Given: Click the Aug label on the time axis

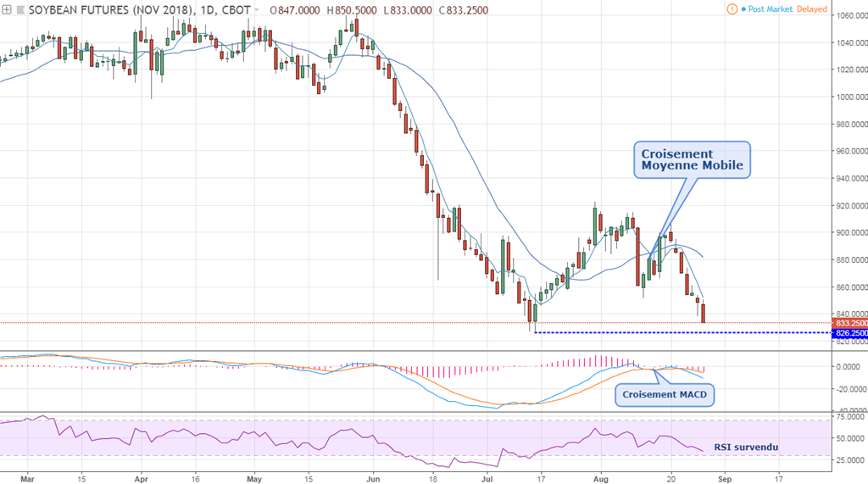Looking at the screenshot, I should [x=599, y=477].
